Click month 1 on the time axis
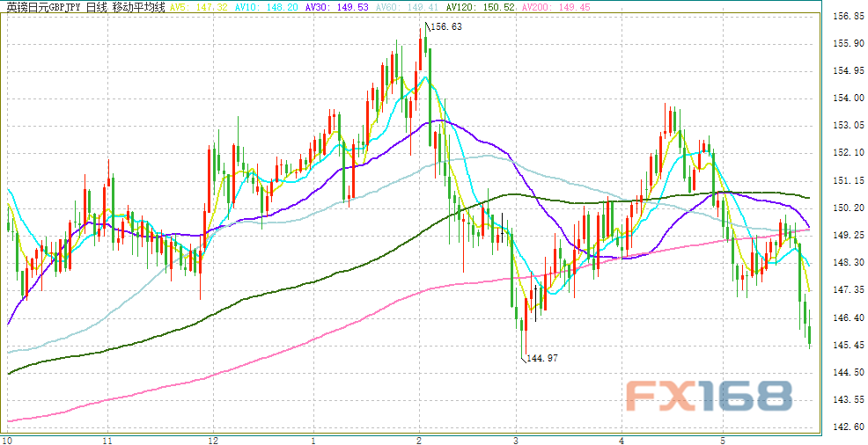This screenshot has height=445, width=868. tap(313, 438)
